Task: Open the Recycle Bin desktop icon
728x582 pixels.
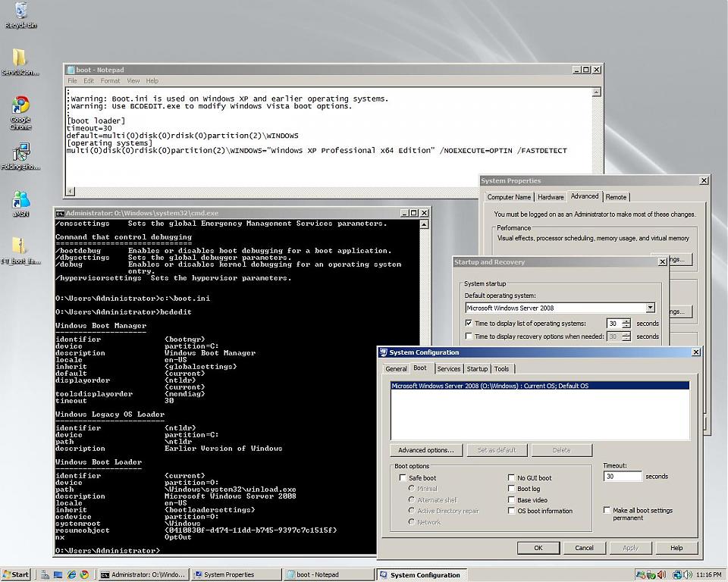Action: click(x=20, y=14)
